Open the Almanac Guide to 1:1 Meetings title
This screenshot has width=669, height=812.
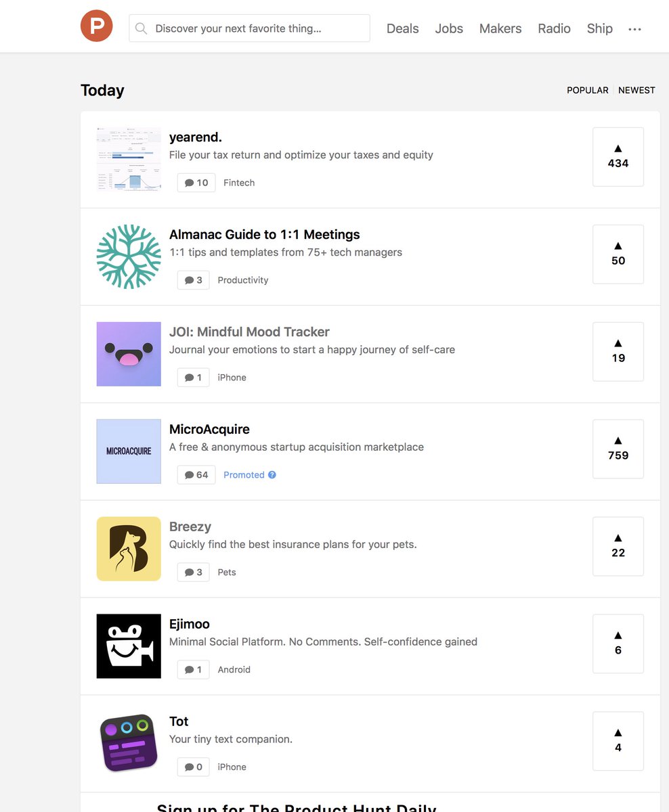click(265, 235)
